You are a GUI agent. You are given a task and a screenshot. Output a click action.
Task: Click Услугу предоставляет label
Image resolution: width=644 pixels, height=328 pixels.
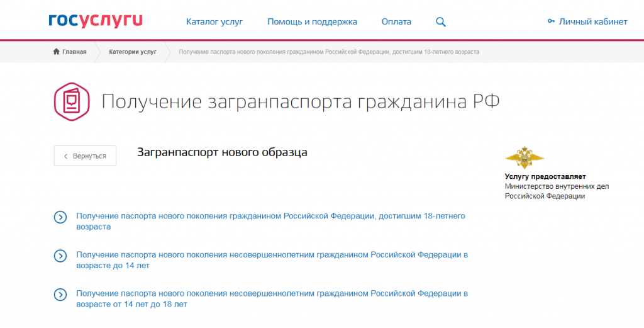coord(545,176)
